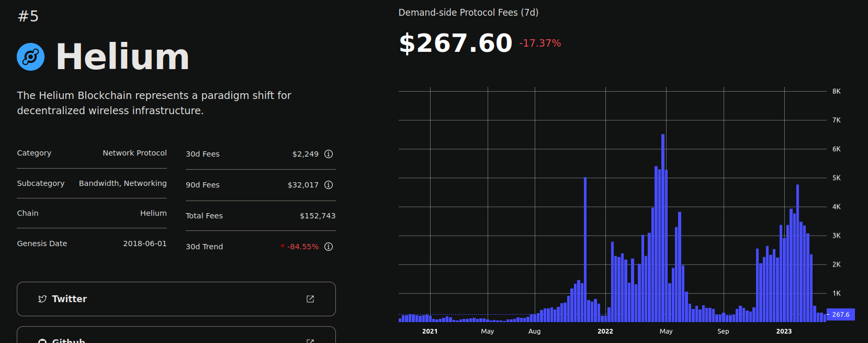Click the 2023 x-axis label

pyautogui.click(x=784, y=331)
